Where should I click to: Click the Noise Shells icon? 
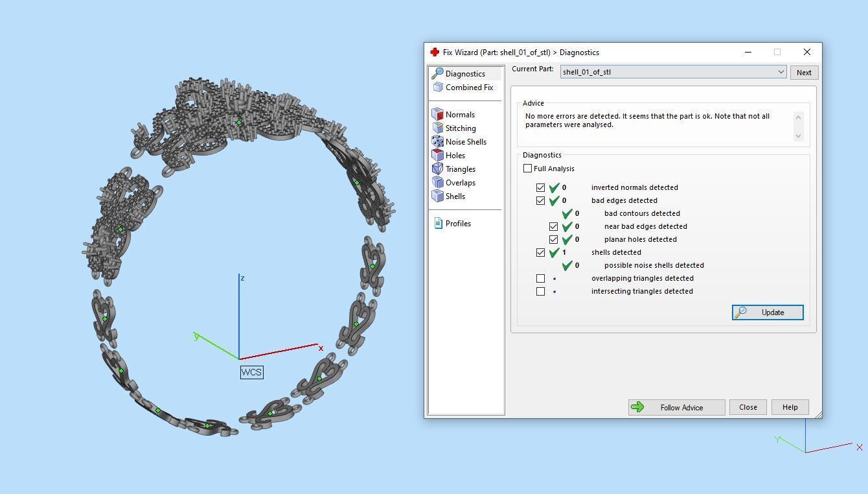click(438, 141)
